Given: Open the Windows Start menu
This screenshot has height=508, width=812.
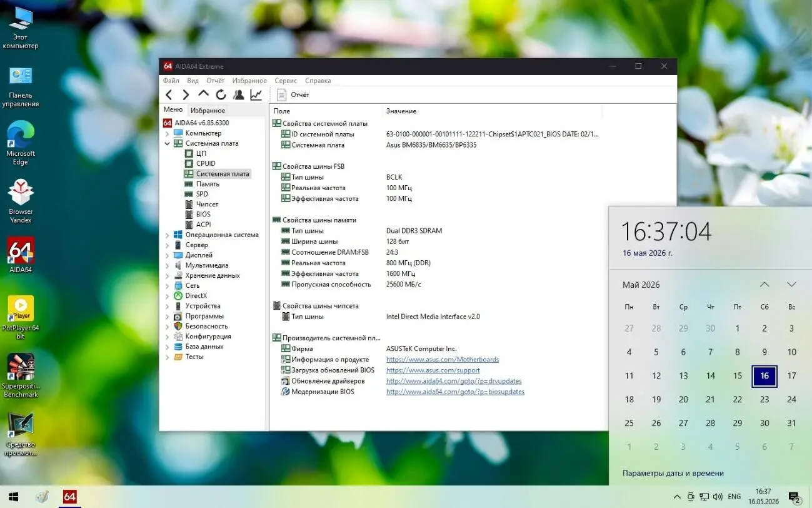Looking at the screenshot, I should (x=12, y=497).
